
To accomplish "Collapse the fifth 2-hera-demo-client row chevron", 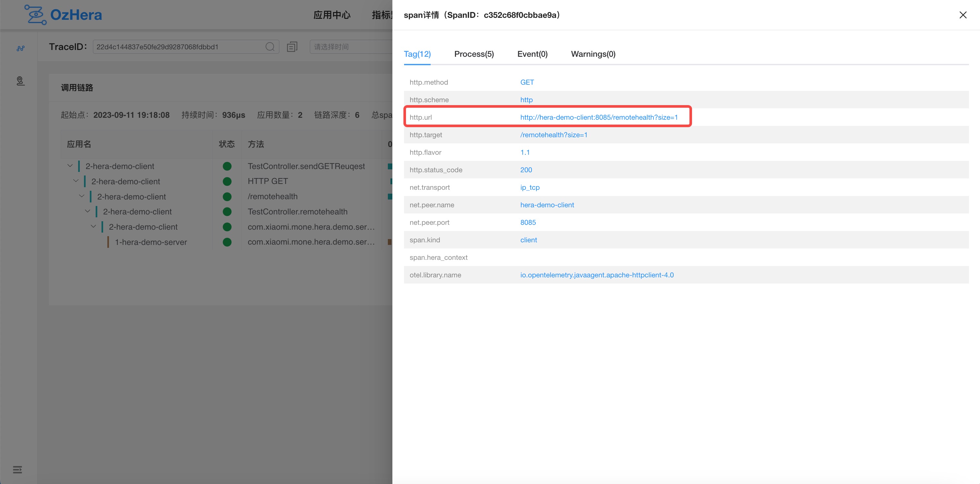I will click(93, 226).
